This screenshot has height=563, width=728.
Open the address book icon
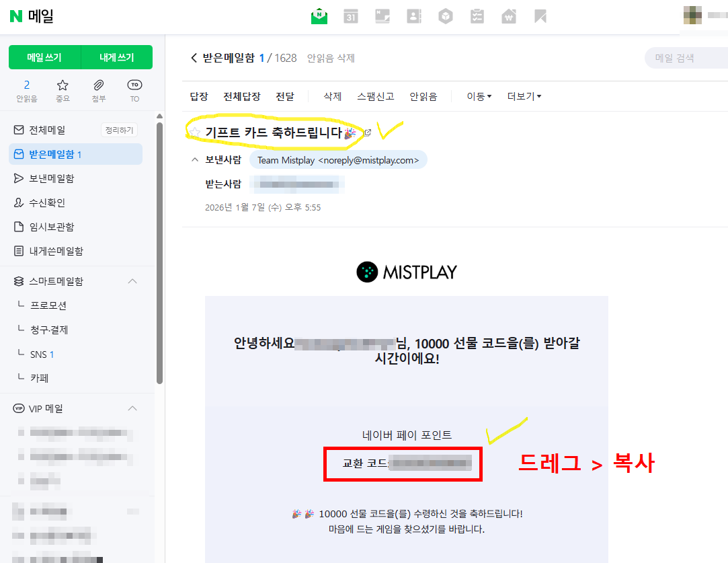pyautogui.click(x=414, y=16)
